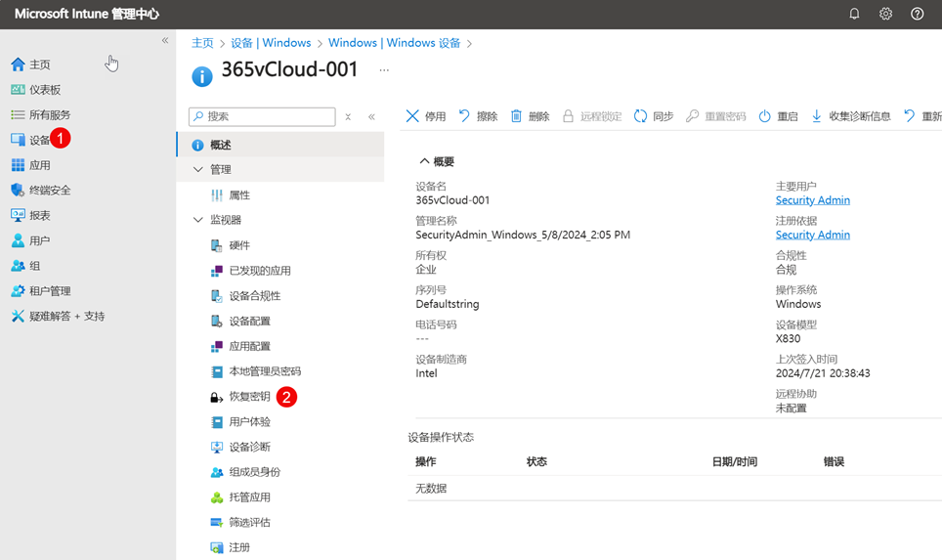
Task: Click the 组 icon in sidebar
Action: pos(18,266)
